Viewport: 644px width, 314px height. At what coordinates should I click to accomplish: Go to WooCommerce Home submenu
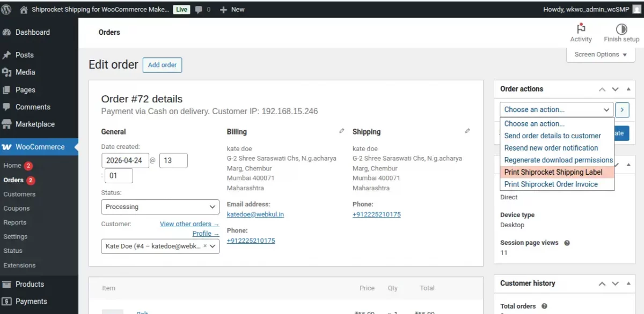[x=12, y=166]
